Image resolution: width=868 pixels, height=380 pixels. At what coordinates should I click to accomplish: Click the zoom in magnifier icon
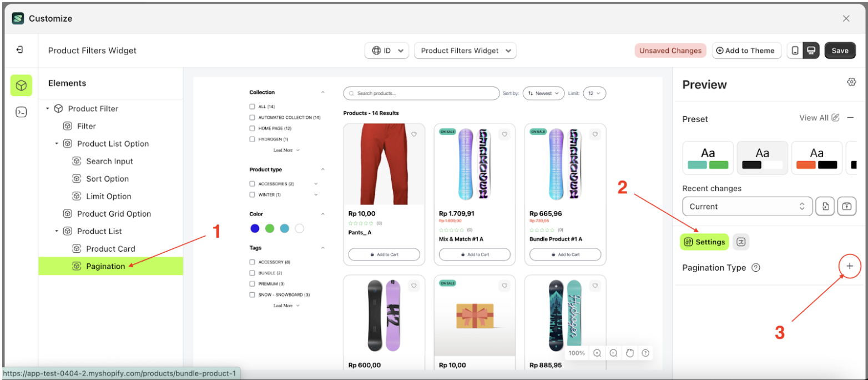597,353
